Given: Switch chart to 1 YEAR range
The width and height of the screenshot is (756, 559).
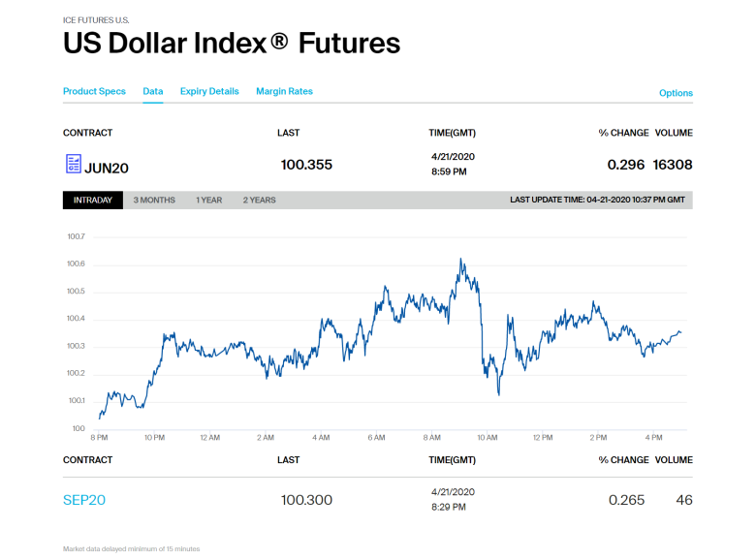Looking at the screenshot, I should pyautogui.click(x=208, y=201).
